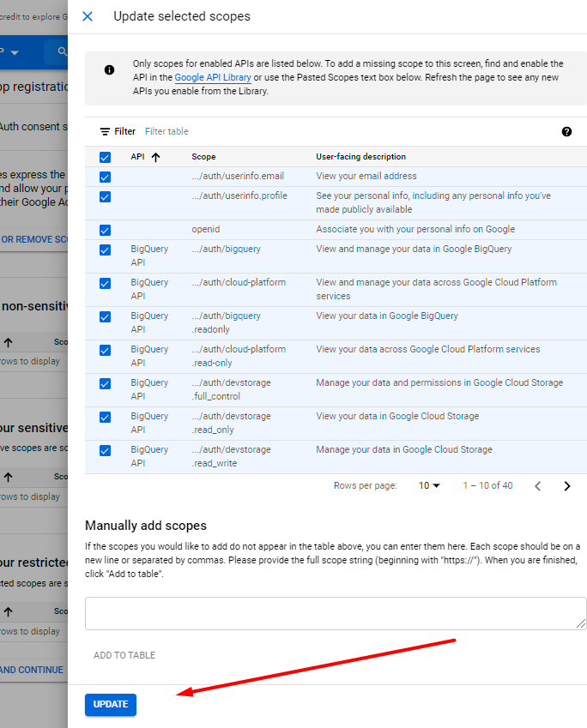The width and height of the screenshot is (587, 728).
Task: Open the project selector dropdown arrow
Action: [x=15, y=52]
